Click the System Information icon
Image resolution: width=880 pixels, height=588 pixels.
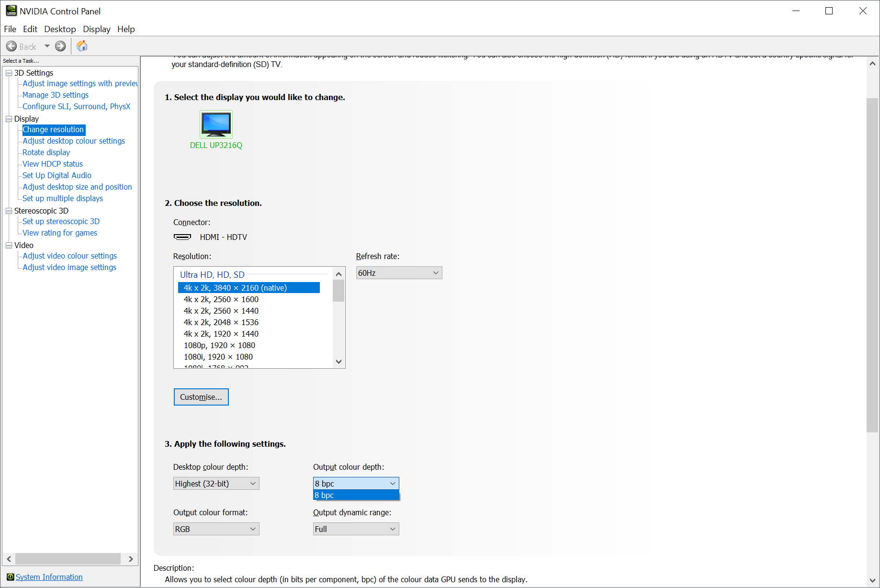point(10,577)
